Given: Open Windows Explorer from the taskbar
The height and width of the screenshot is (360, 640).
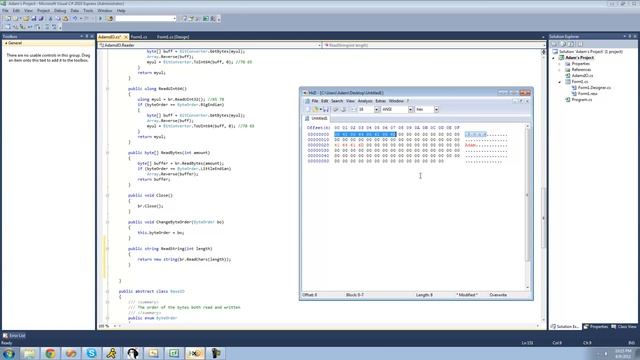Looking at the screenshot, I should coord(29,353).
